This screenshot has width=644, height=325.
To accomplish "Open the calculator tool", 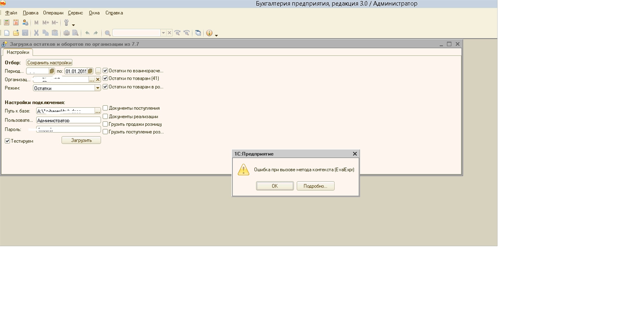I will 7,23.
